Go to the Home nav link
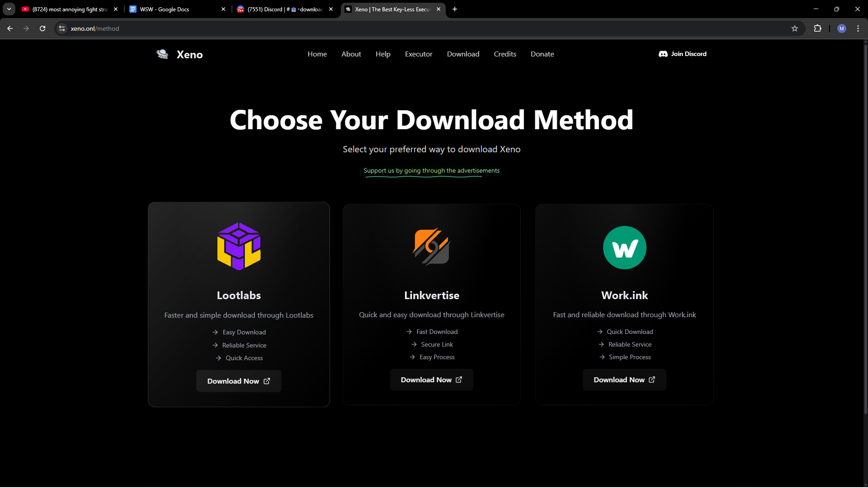868x488 pixels. tap(317, 54)
